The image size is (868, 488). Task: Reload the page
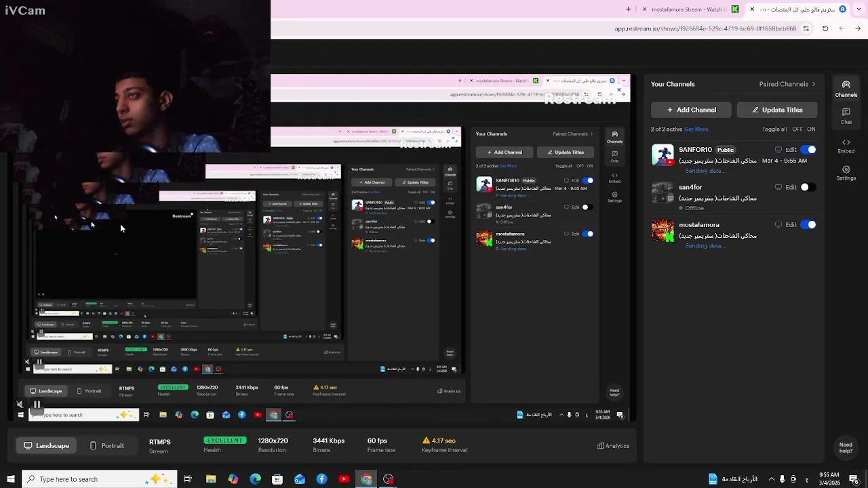[x=825, y=28]
